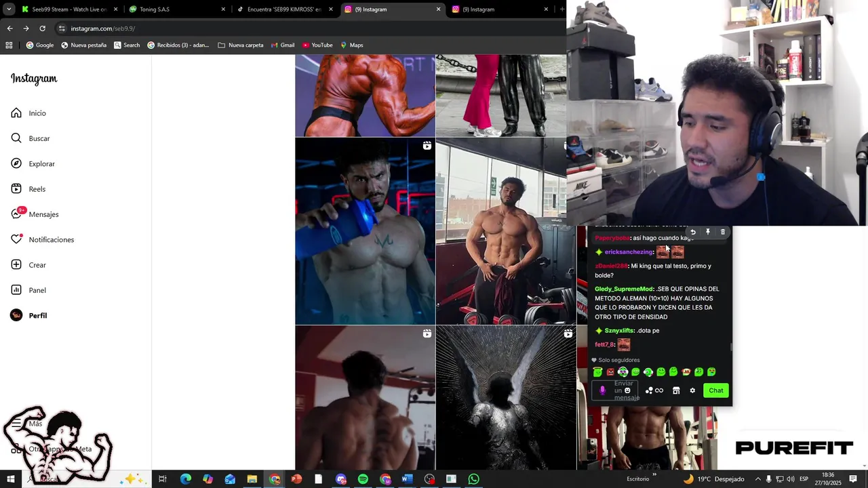This screenshot has height=488, width=868.
Task: Click the undo arrow icon in chat
Action: [x=693, y=232]
